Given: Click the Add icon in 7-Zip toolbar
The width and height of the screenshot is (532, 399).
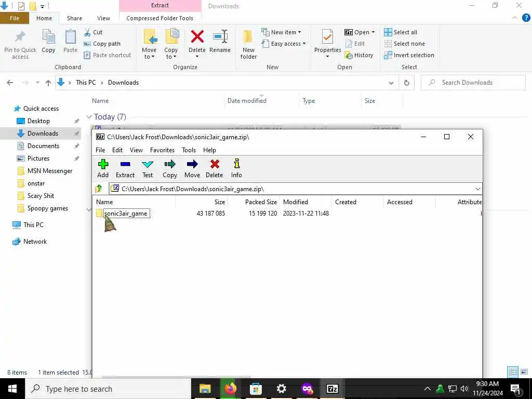Looking at the screenshot, I should [x=103, y=169].
